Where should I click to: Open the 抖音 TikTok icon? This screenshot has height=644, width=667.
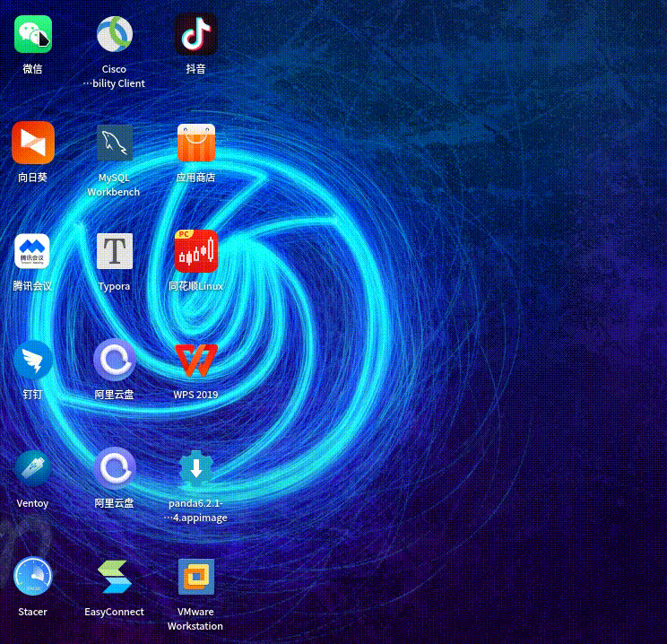click(x=196, y=34)
